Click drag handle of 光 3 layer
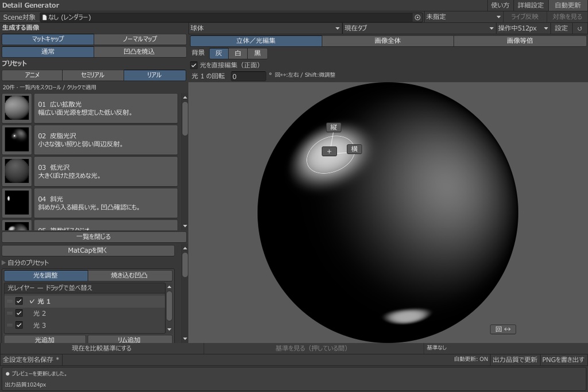This screenshot has width=588, height=392. pyautogui.click(x=10, y=325)
